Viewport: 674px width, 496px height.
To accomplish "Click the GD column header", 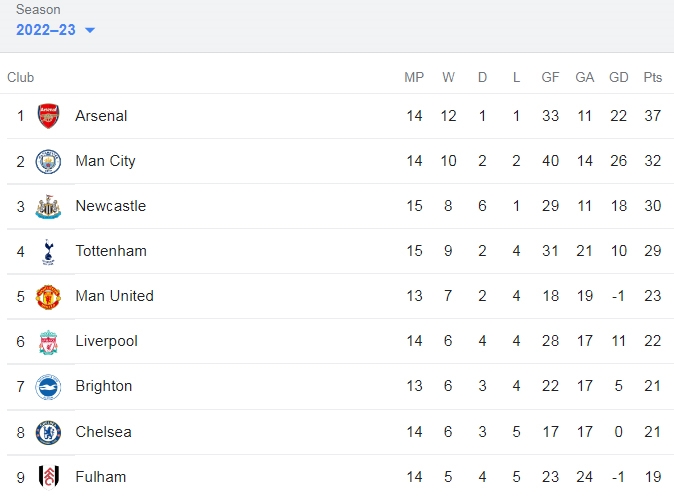I will pos(619,77).
